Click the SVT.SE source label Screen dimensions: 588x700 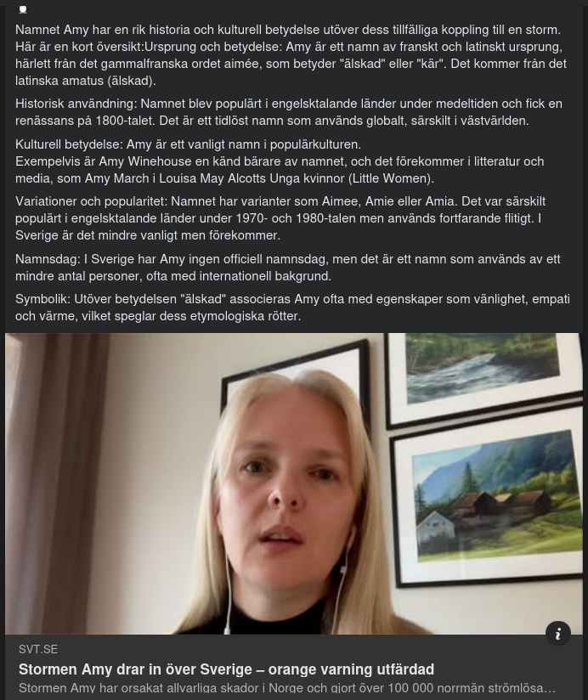point(38,649)
